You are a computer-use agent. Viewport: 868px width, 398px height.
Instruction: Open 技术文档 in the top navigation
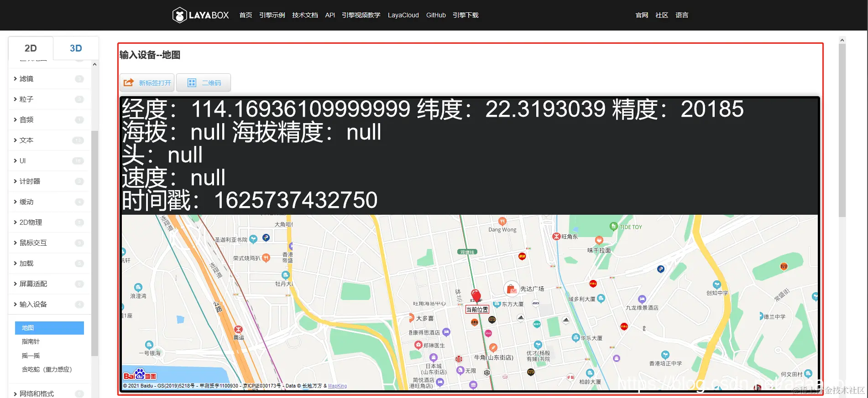305,15
